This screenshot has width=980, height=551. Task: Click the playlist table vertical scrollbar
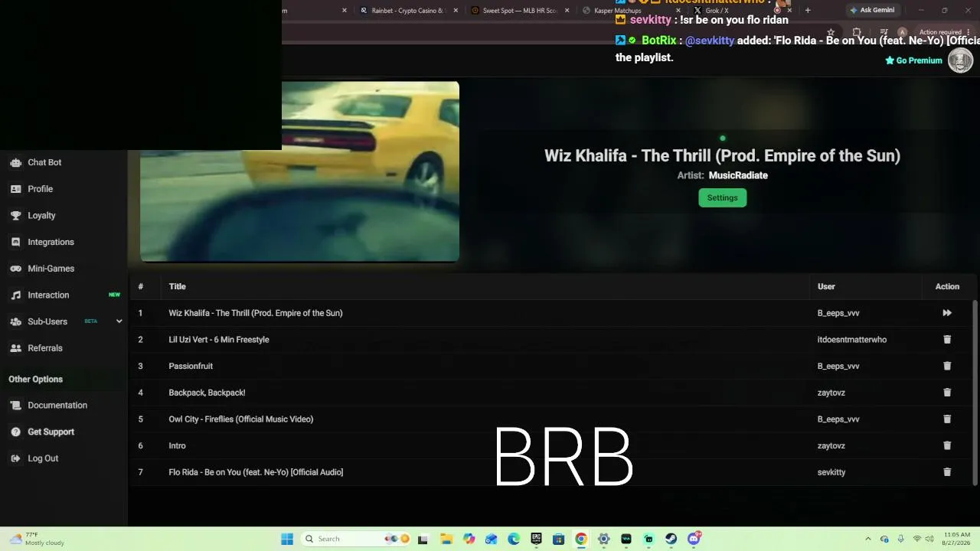(x=975, y=392)
